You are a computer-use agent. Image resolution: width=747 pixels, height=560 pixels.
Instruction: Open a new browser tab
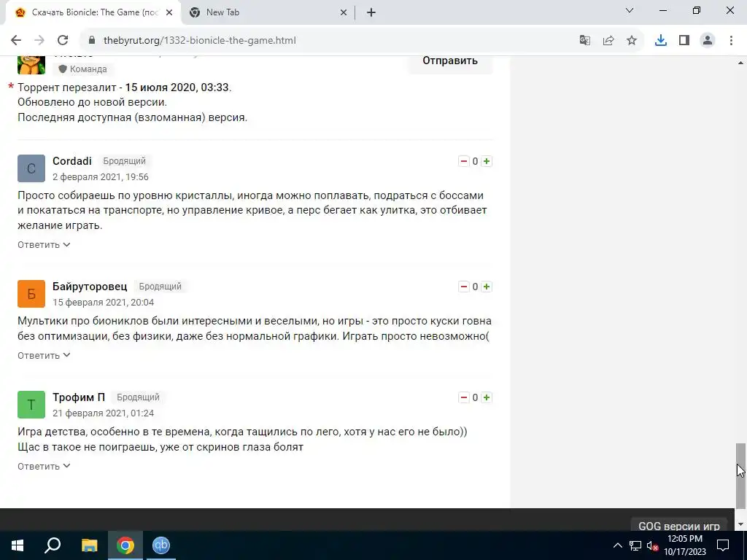click(371, 12)
